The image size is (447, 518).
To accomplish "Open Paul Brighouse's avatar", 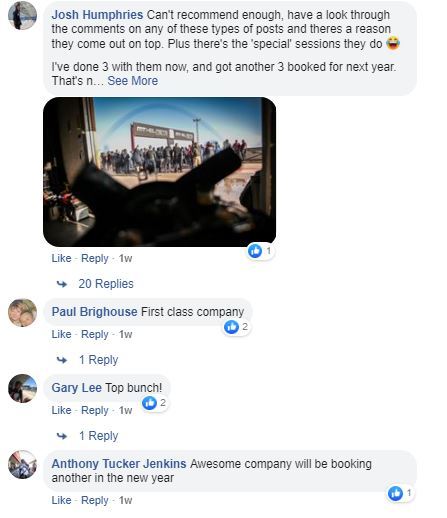I will click(x=22, y=313).
